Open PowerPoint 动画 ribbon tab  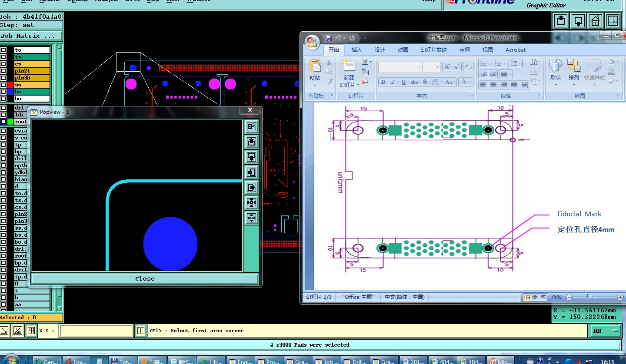point(403,50)
